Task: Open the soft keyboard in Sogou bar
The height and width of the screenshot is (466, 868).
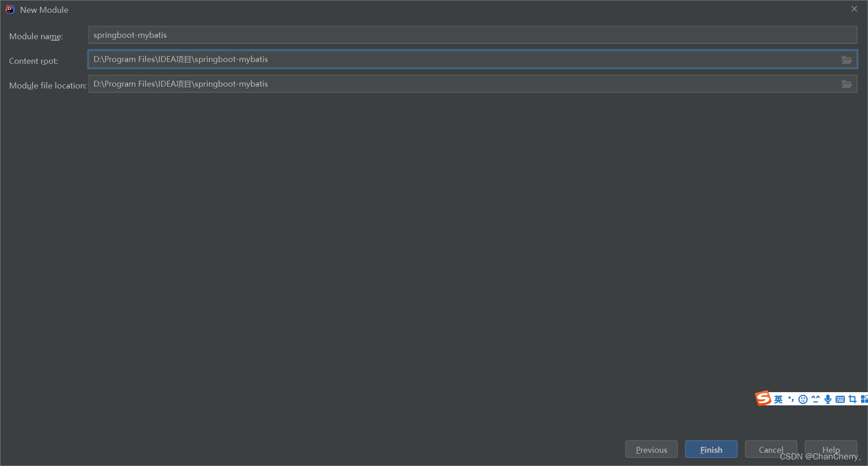Action: tap(840, 399)
